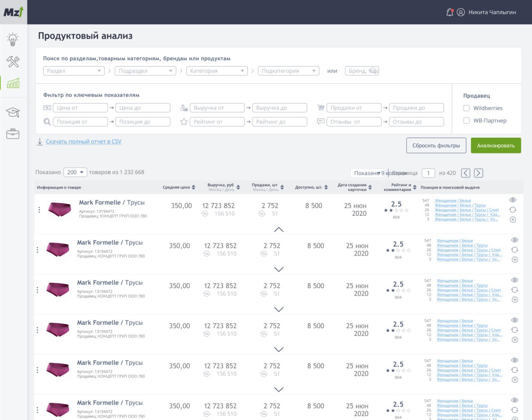Click the refresh icon in first product row

pos(513,210)
